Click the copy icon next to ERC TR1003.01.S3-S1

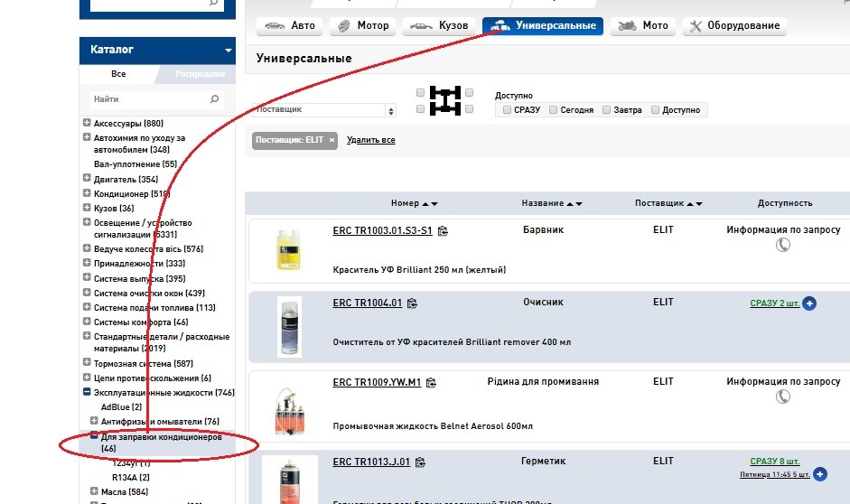tap(443, 231)
